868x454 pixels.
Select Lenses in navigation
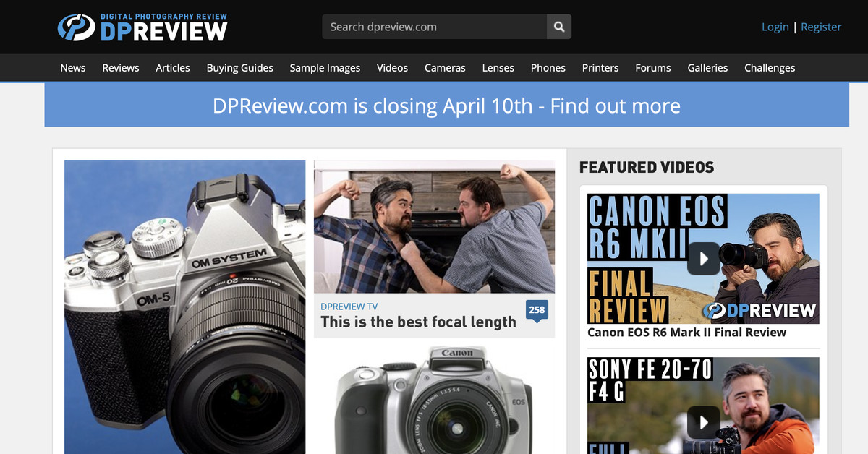click(498, 68)
